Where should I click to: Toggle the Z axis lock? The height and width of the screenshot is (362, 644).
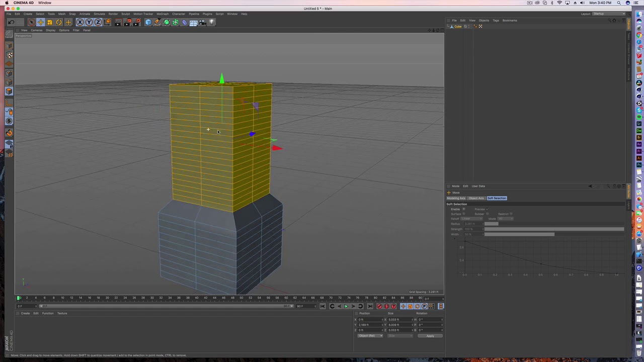pyautogui.click(x=98, y=22)
